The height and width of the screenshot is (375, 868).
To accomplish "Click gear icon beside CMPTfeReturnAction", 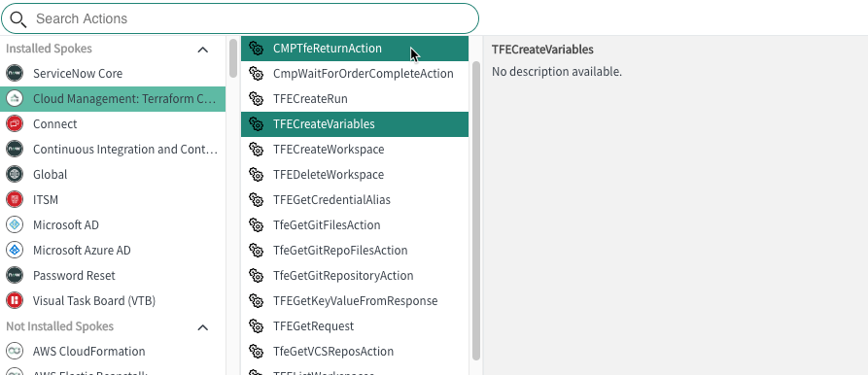I will (x=256, y=49).
